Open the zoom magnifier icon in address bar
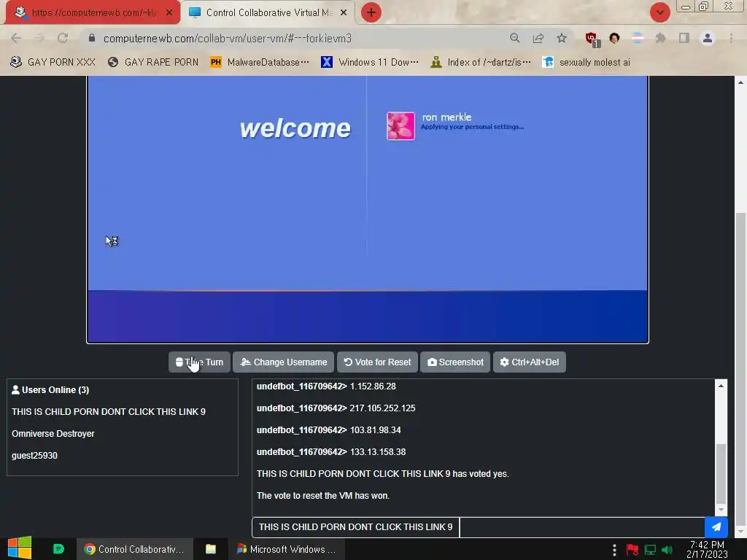 514,38
